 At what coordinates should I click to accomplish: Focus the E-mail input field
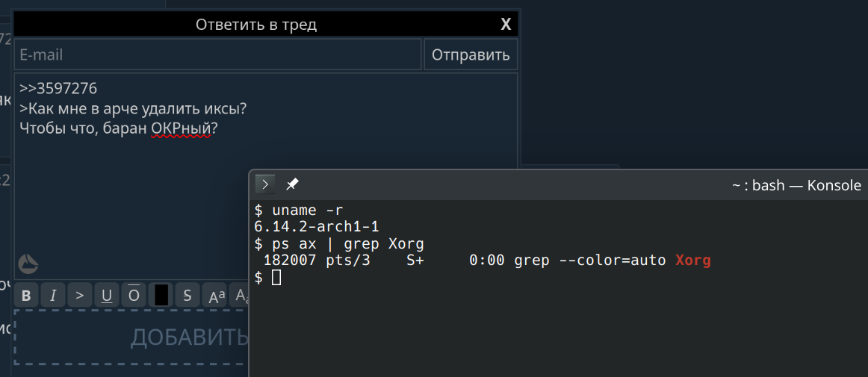[217, 54]
